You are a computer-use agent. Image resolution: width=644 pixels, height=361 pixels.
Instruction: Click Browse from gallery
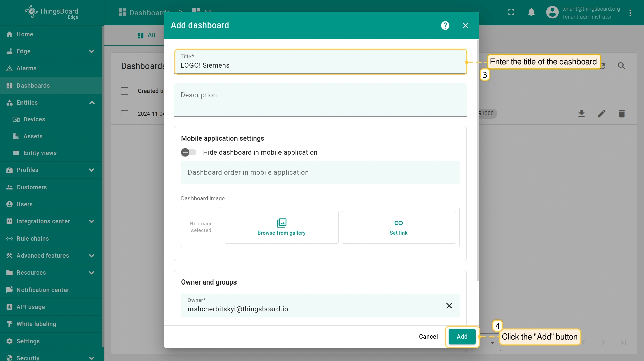pyautogui.click(x=282, y=227)
